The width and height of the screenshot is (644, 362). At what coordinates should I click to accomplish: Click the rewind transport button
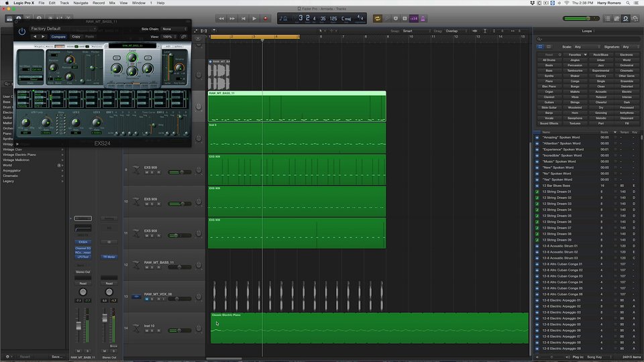click(x=221, y=19)
